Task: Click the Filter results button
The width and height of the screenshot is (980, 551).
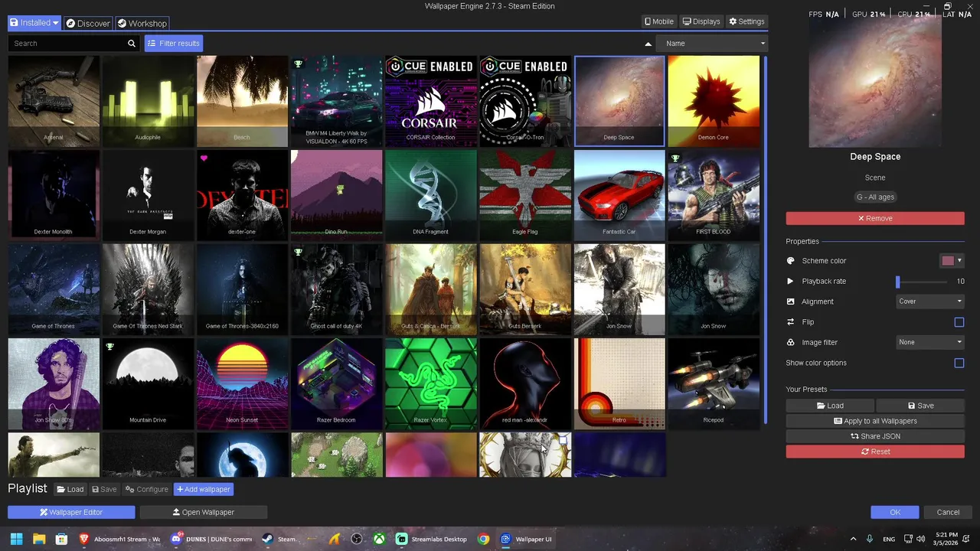Action: coord(173,44)
